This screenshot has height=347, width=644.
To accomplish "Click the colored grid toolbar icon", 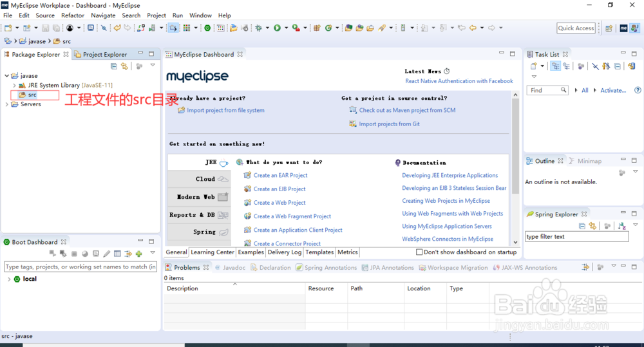I will [x=187, y=28].
